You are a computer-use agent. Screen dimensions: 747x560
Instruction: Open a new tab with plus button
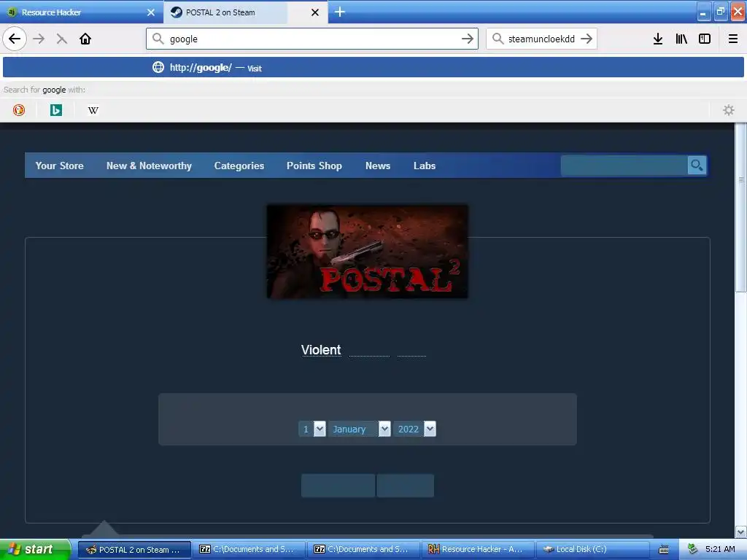point(340,12)
